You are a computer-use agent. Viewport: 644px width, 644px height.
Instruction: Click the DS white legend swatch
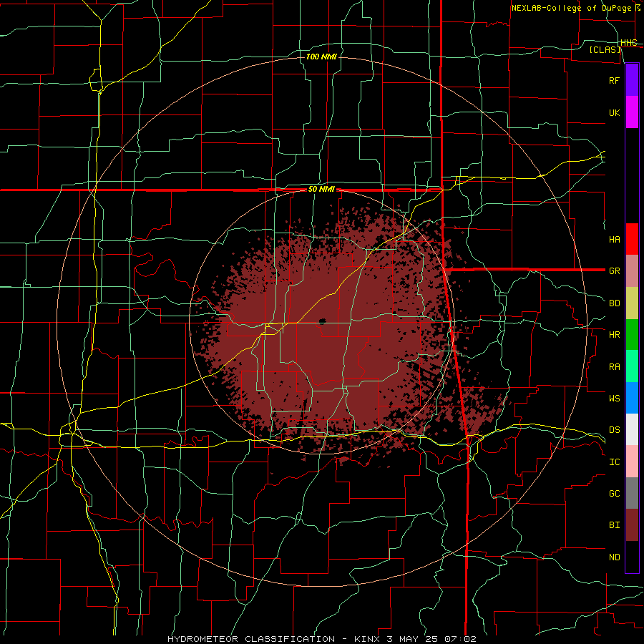click(632, 429)
